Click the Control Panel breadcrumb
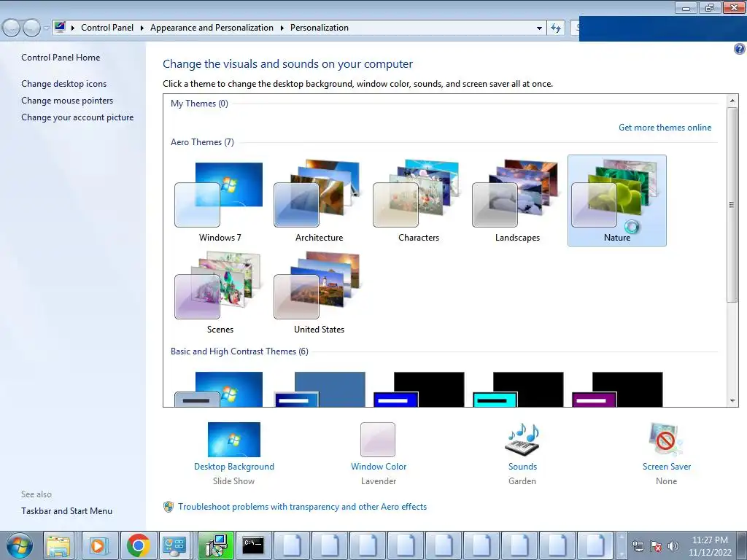Screen dimensions: 747x560 pos(107,28)
